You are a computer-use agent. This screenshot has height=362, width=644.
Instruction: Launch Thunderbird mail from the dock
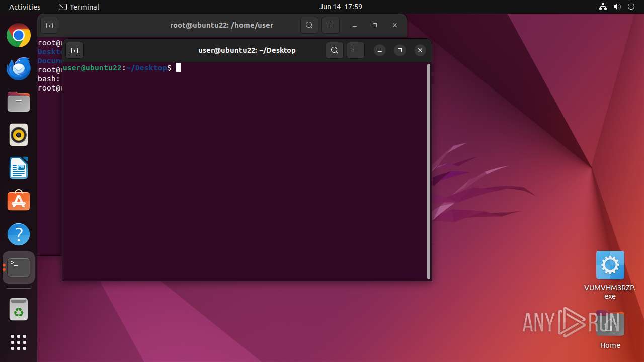click(x=19, y=69)
